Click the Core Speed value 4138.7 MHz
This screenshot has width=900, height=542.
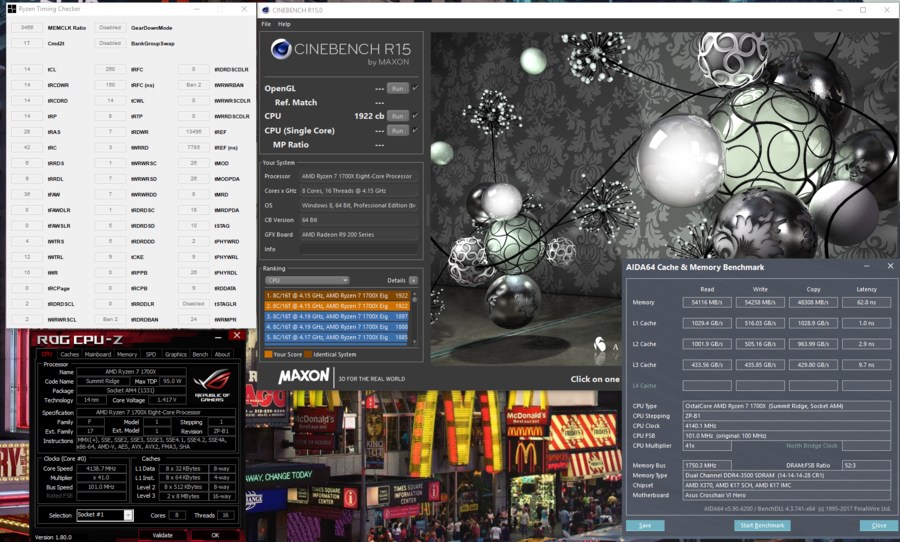[101, 469]
